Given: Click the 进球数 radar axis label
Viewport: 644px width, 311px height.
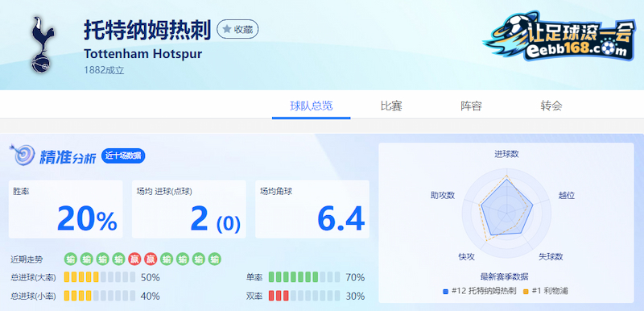Looking at the screenshot, I should click(x=506, y=154).
